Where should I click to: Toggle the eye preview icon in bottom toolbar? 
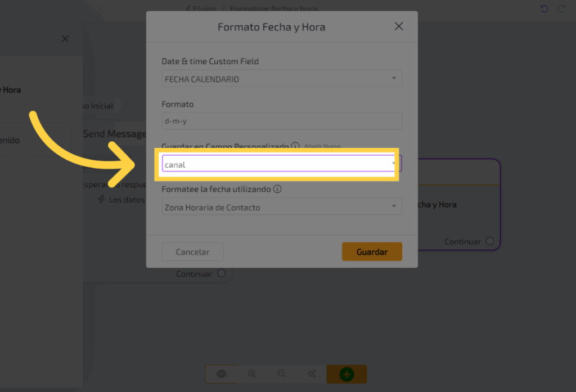point(221,374)
